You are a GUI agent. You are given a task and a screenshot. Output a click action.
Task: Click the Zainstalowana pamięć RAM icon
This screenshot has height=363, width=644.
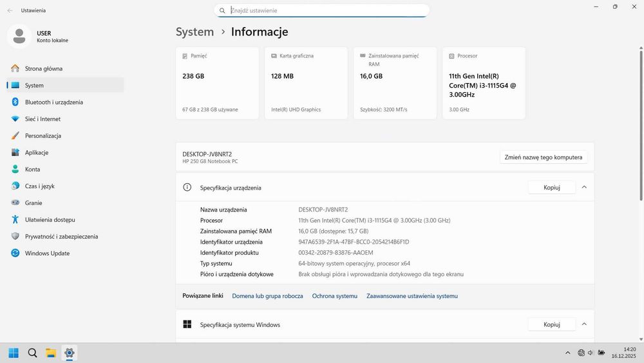363,55
